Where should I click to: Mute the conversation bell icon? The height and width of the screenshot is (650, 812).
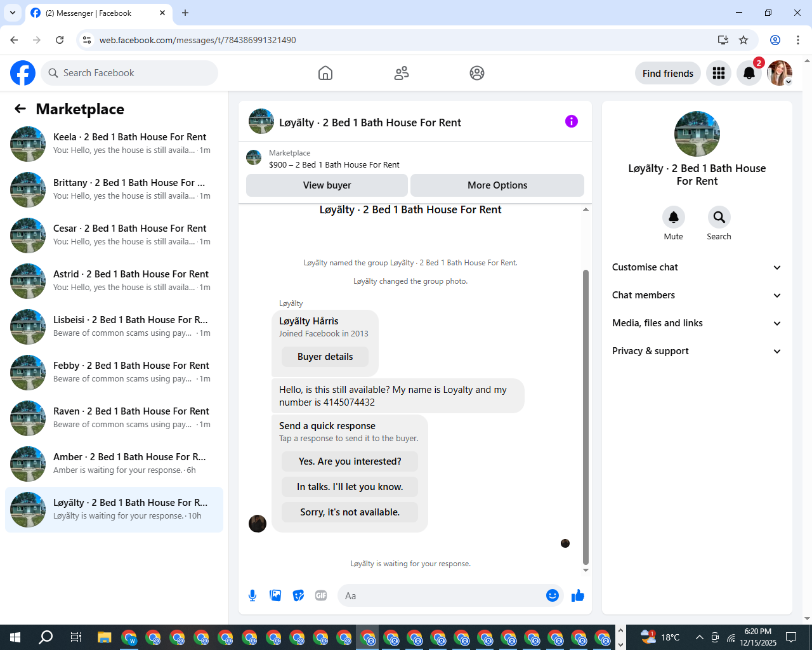674,217
